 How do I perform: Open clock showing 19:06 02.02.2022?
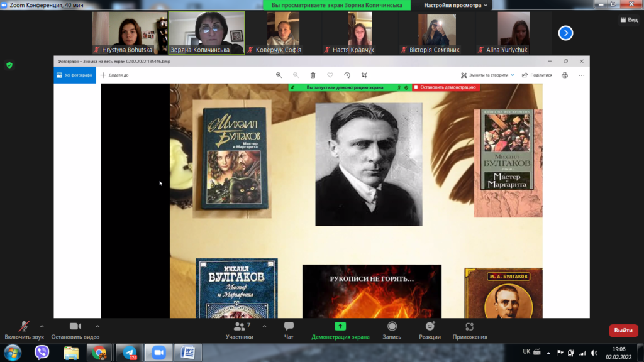pyautogui.click(x=619, y=353)
